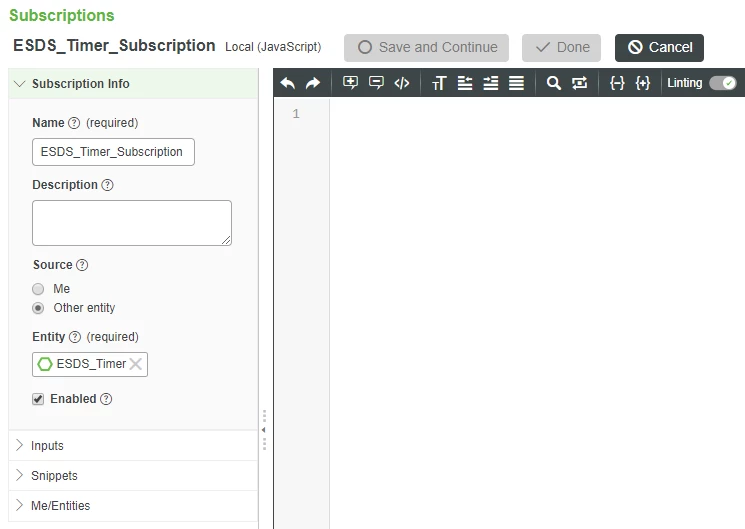
Task: Open help icon next to Description
Action: 107,185
